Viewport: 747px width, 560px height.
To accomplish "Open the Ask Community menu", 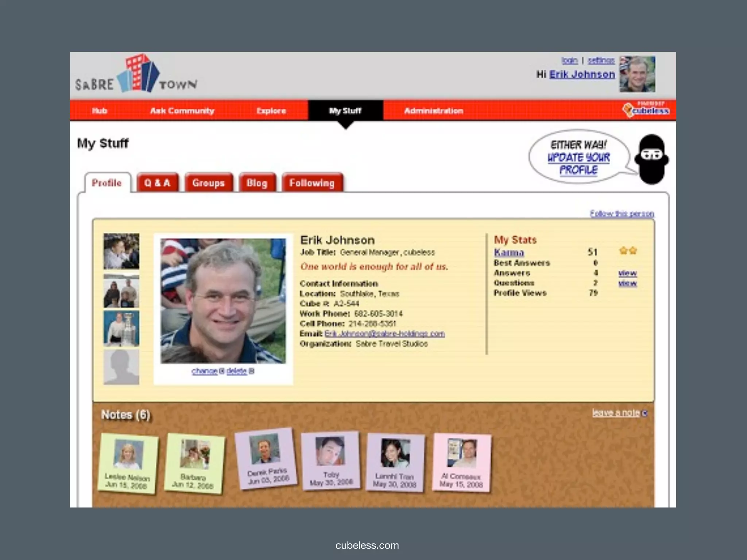I will coord(182,110).
